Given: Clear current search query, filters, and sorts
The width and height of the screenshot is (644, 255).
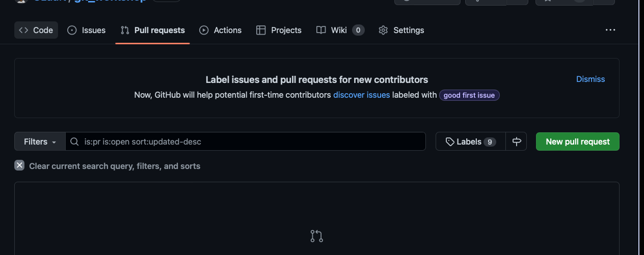Looking at the screenshot, I should point(108,166).
